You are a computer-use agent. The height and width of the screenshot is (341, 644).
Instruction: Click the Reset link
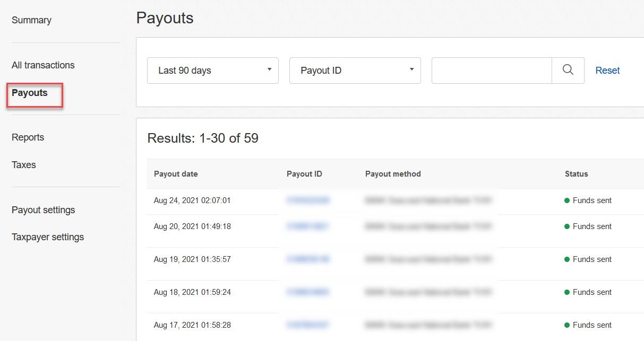point(607,71)
